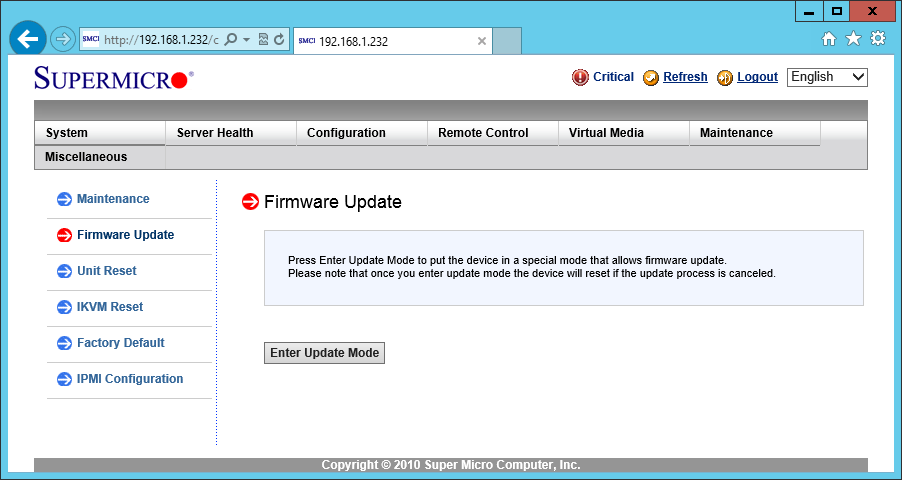This screenshot has width=902, height=480.
Task: Click the orange Logout icon
Action: (x=725, y=78)
